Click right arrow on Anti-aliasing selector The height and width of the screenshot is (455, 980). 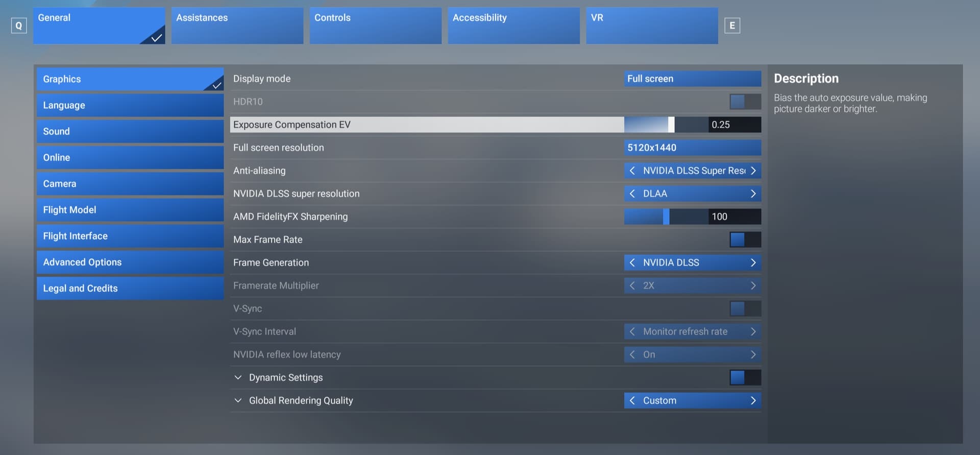click(753, 171)
